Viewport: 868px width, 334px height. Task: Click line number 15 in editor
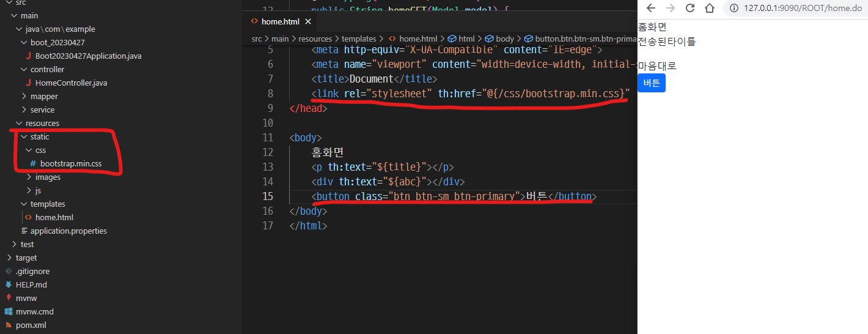pyautogui.click(x=267, y=196)
